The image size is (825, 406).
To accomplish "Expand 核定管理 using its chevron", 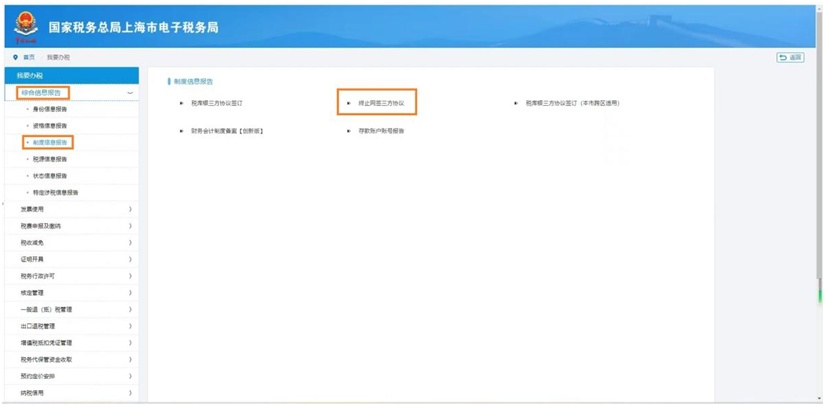I will coord(130,293).
